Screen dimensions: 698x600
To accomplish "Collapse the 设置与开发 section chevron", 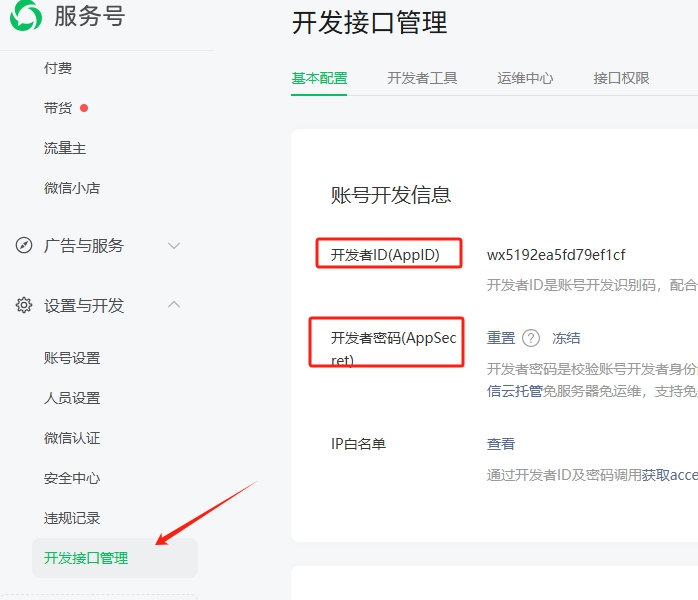I will (174, 305).
